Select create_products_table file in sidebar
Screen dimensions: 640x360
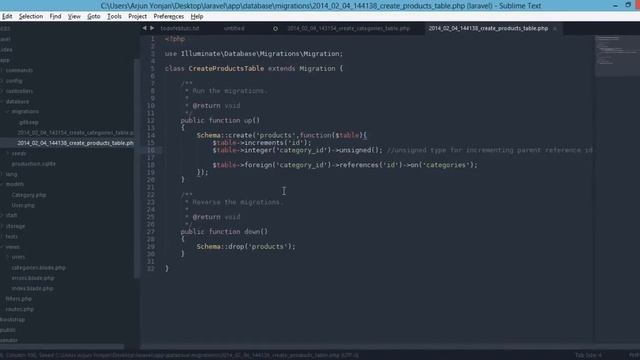pyautogui.click(x=75, y=143)
